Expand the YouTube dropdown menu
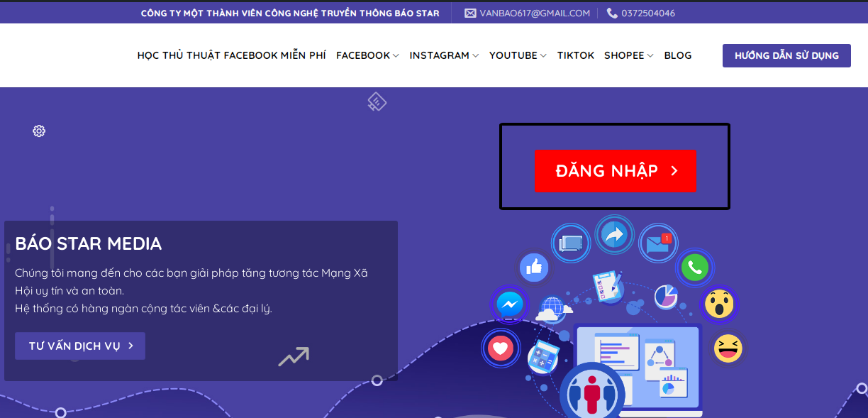This screenshot has width=868, height=418. (518, 55)
